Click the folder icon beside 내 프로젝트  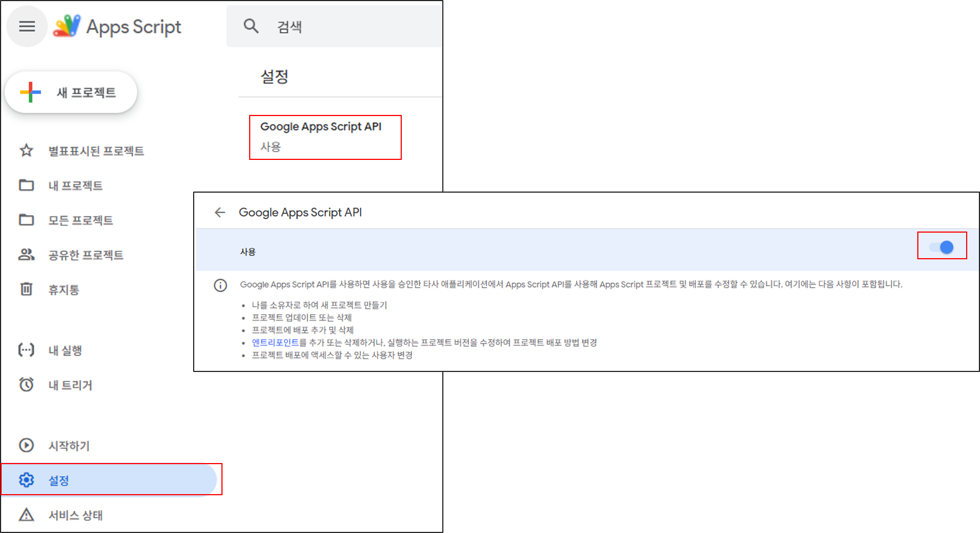click(26, 185)
